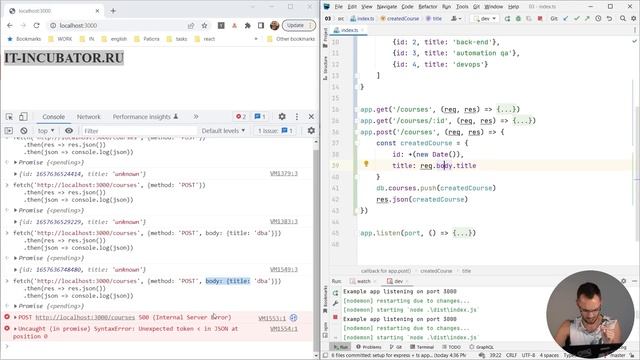Click the console Filter input
Image resolution: width=640 pixels, height=360 pixels.
pyautogui.click(x=139, y=131)
